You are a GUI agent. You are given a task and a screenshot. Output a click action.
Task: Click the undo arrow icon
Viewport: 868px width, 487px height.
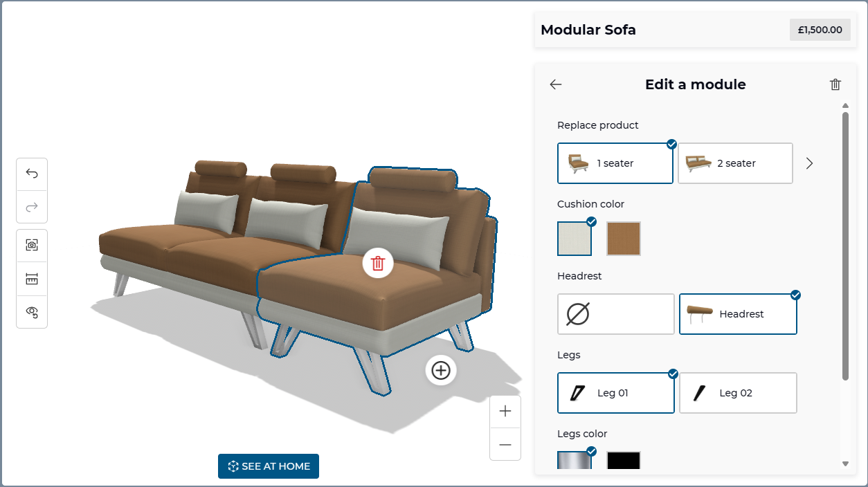(x=32, y=174)
